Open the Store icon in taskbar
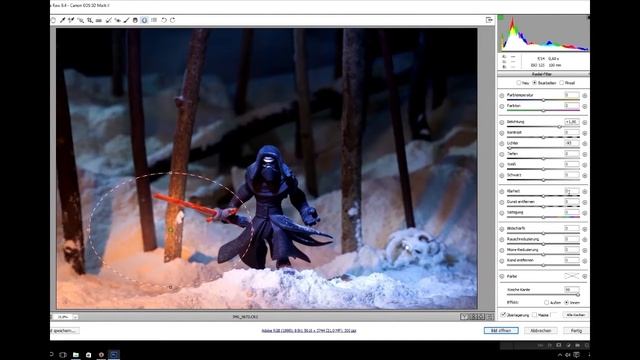640x360 pixels. (x=88, y=355)
